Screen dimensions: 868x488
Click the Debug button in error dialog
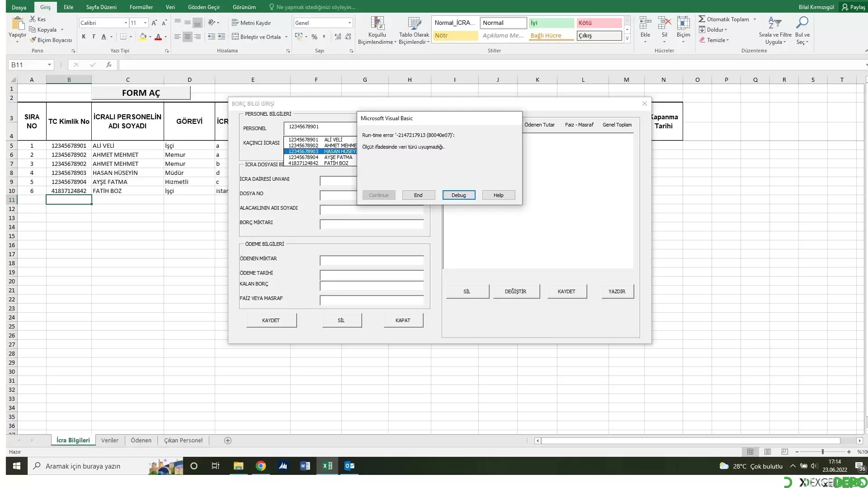[458, 195]
